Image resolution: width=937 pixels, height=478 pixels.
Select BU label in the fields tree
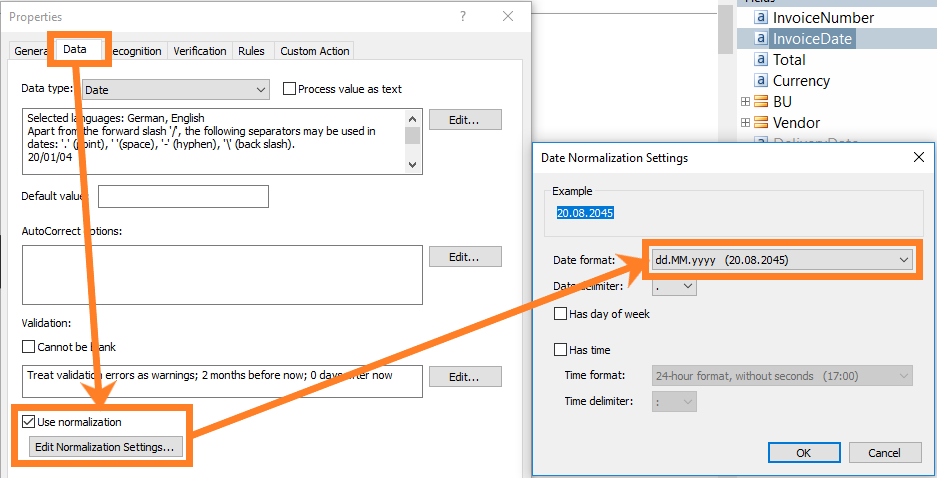pos(782,102)
